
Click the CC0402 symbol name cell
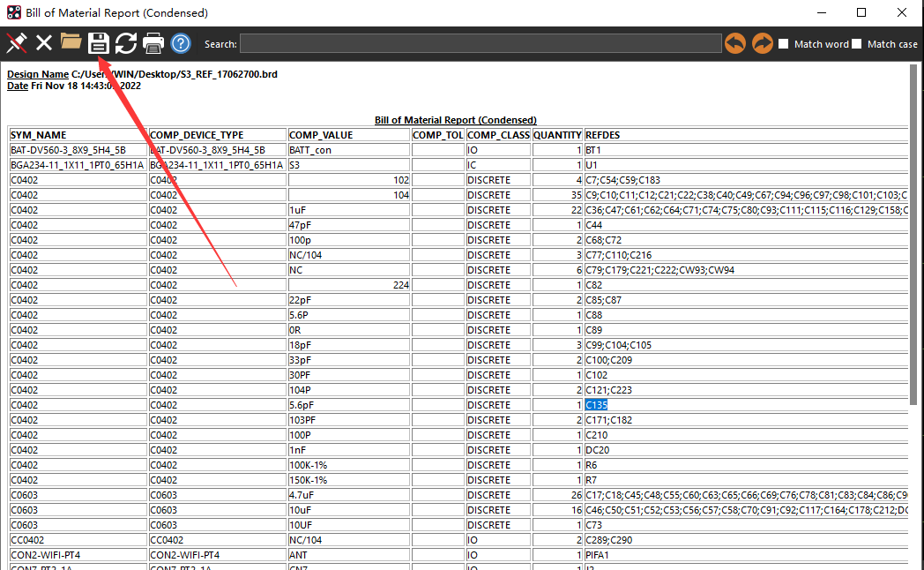coord(78,540)
